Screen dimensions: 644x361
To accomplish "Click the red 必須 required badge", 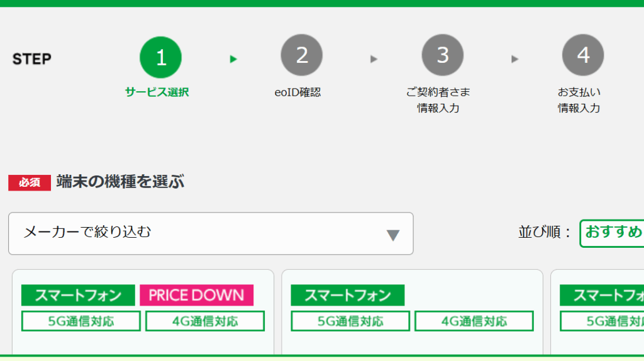I will [x=29, y=182].
